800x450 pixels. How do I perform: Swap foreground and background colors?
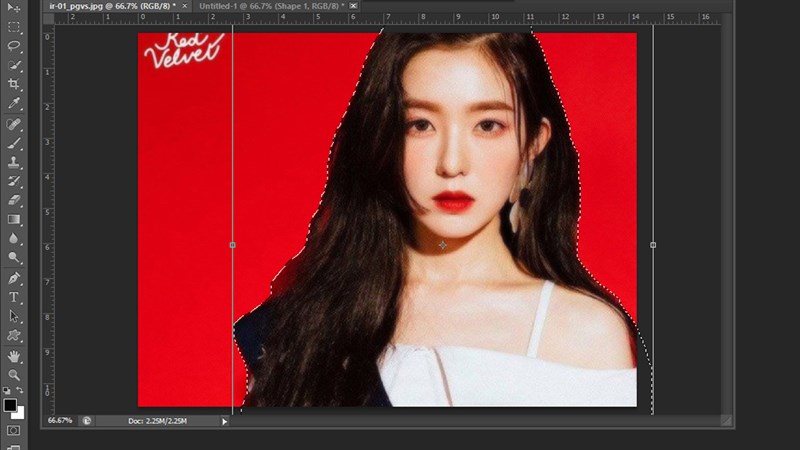(x=20, y=390)
